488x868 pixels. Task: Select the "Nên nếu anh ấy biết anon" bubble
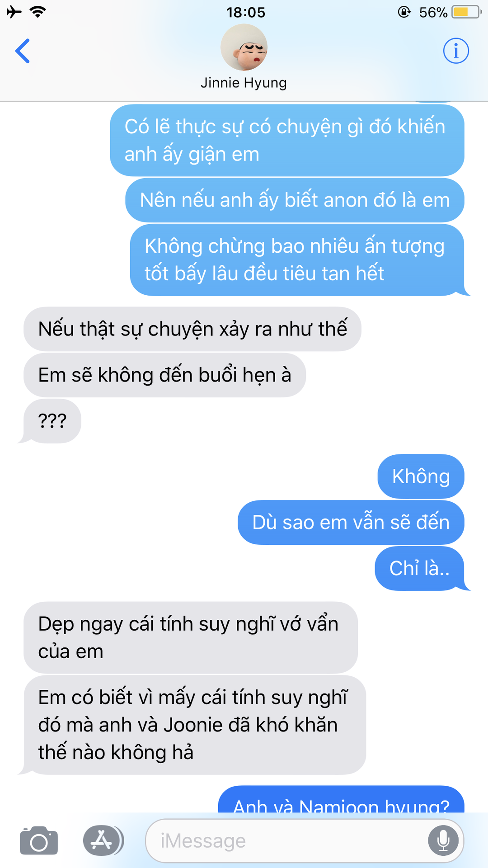coord(295,200)
